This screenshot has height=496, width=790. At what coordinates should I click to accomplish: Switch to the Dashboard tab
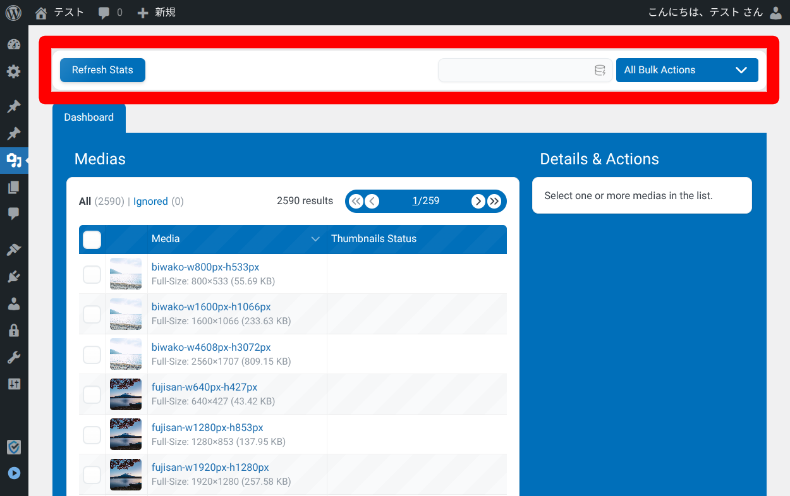[89, 117]
